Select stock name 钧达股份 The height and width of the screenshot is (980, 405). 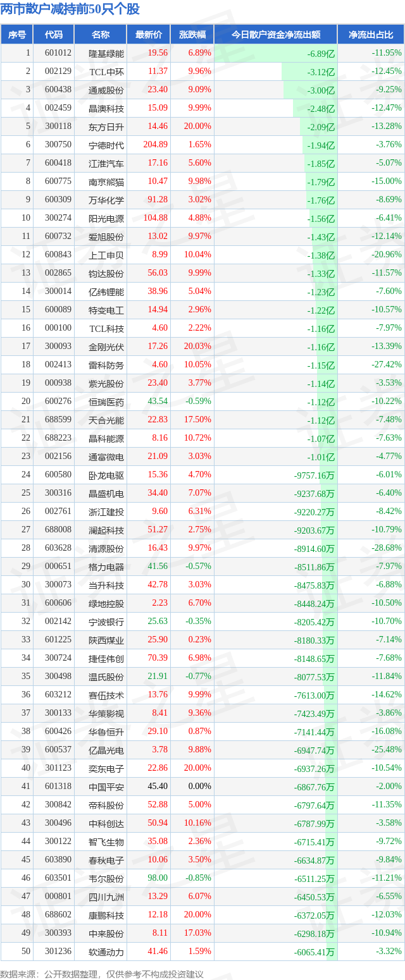106,274
